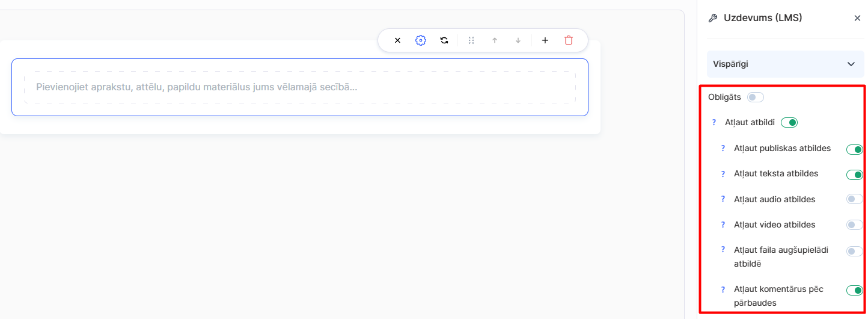The width and height of the screenshot is (868, 319).
Task: Toggle Atļaut faila augšupielādi atbildē switch
Action: (x=854, y=252)
